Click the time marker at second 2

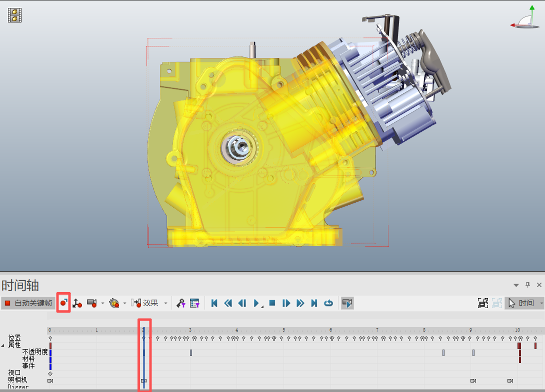pos(143,330)
